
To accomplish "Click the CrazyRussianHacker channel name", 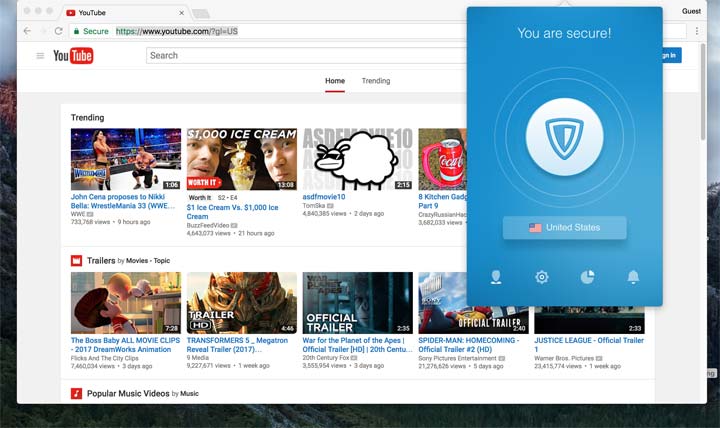I will pos(442,214).
